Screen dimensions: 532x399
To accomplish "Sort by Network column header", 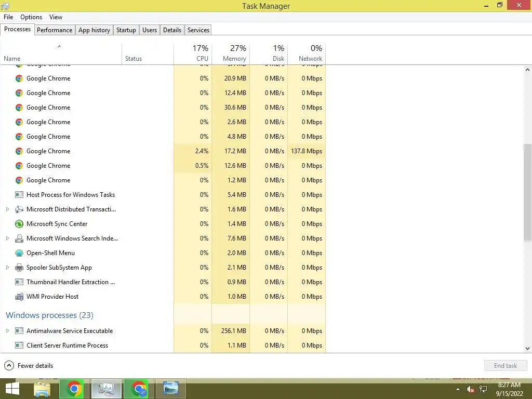I will click(x=307, y=54).
